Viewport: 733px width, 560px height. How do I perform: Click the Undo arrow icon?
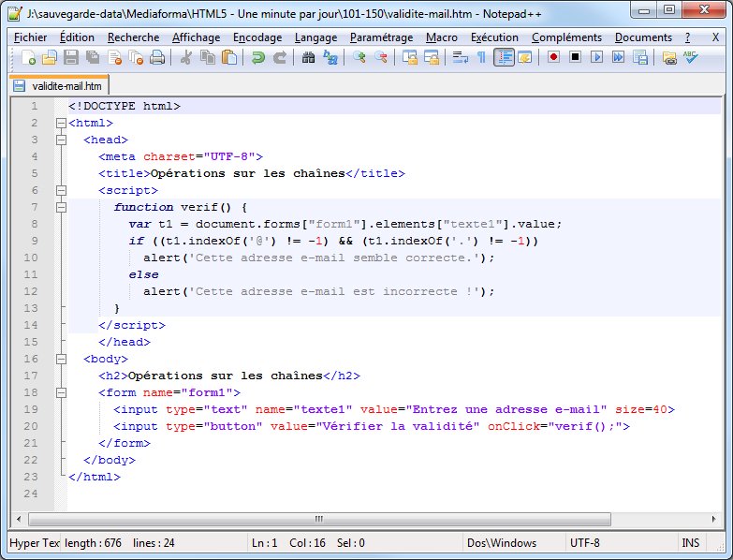(x=257, y=58)
